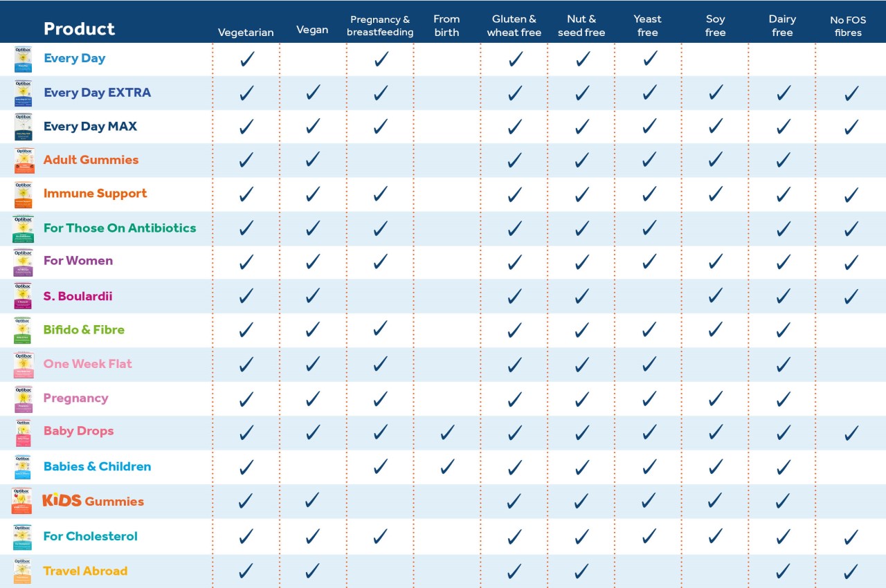
Task: Click the Bifido & Fibre box image
Action: (23, 330)
